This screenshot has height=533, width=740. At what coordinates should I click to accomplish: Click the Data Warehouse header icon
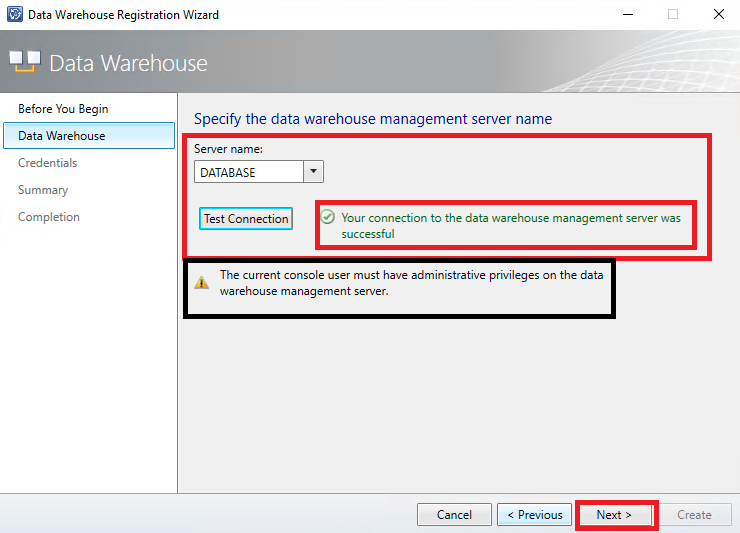click(x=25, y=62)
